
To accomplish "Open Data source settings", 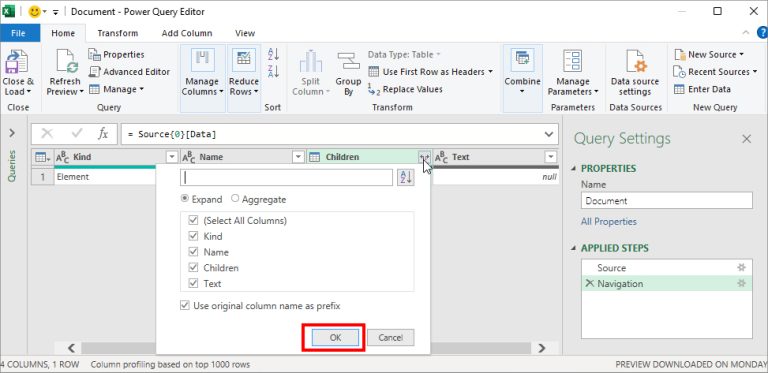I will coord(635,72).
